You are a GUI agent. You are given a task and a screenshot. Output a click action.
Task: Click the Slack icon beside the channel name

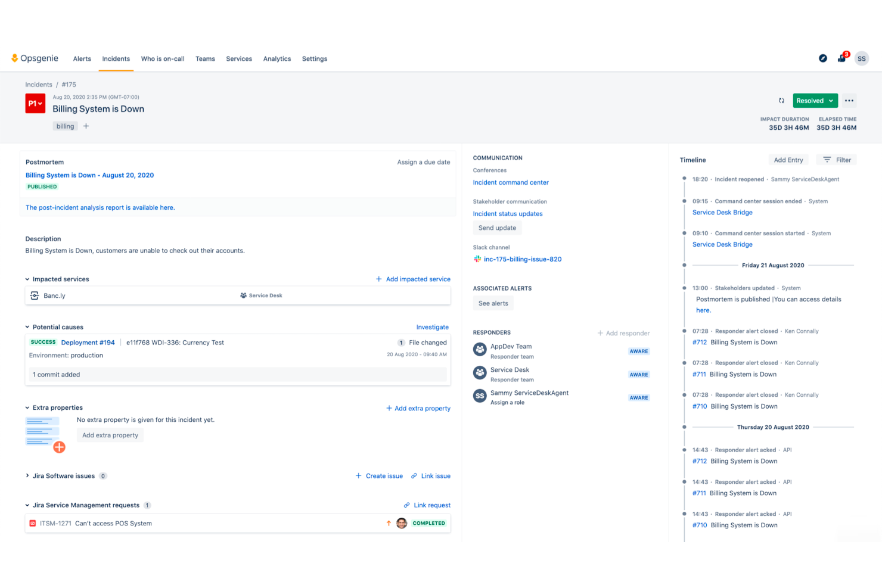[x=477, y=259]
